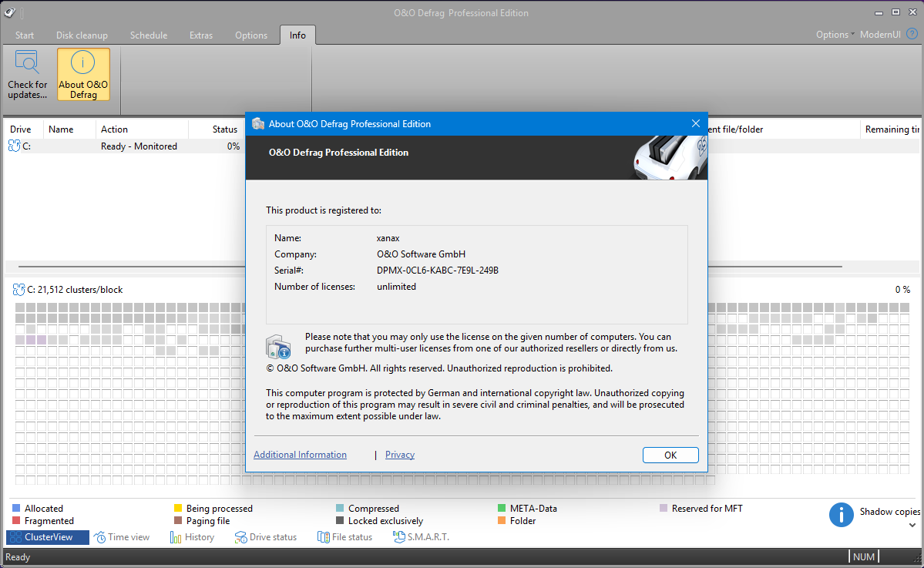Viewport: 924px width, 568px height.
Task: Click the 'Shadow copies' label
Action: tap(889, 512)
